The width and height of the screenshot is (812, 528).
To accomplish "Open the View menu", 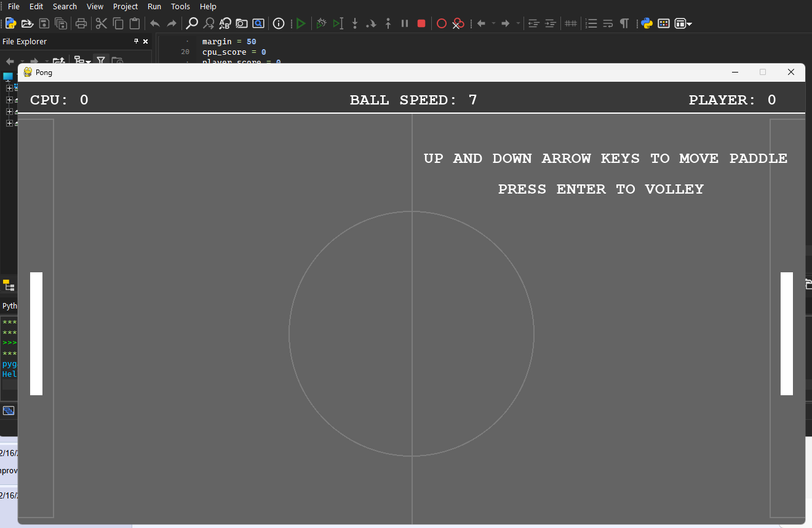I will pos(95,6).
